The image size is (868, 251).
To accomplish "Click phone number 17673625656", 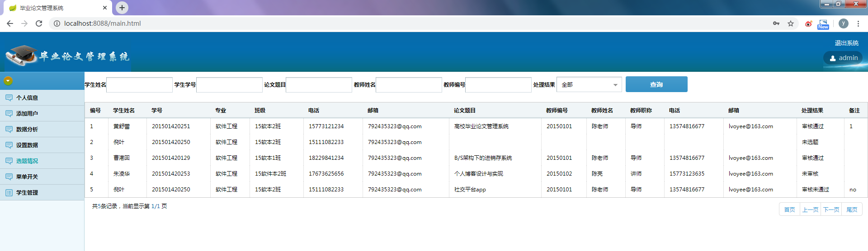I will tap(326, 174).
